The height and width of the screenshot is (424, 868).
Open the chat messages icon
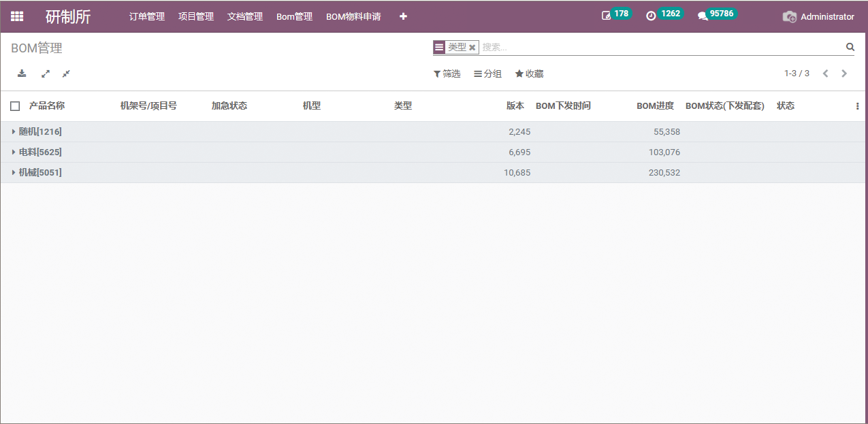pyautogui.click(x=703, y=16)
